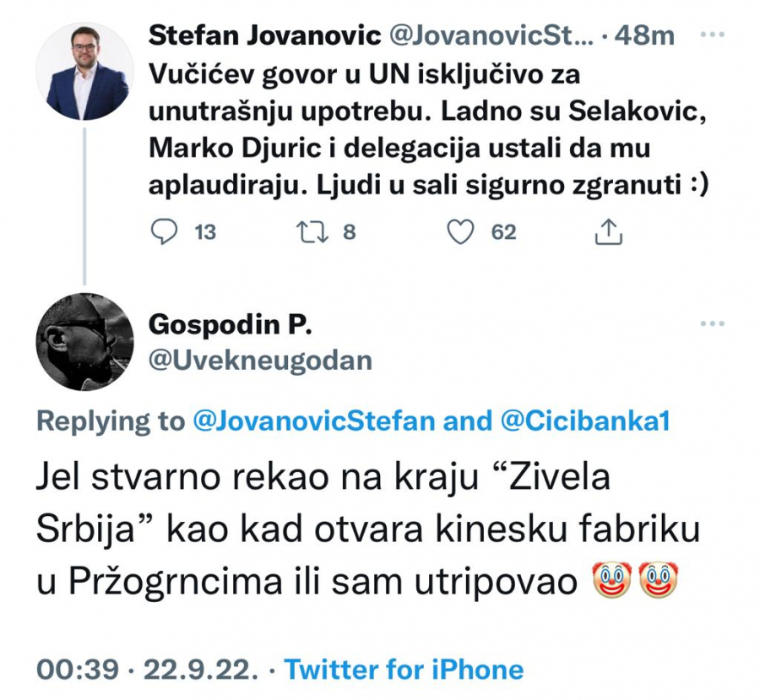Share Stefan Jovanovic's tweet
Viewport: 760px width, 700px height.
[x=608, y=232]
